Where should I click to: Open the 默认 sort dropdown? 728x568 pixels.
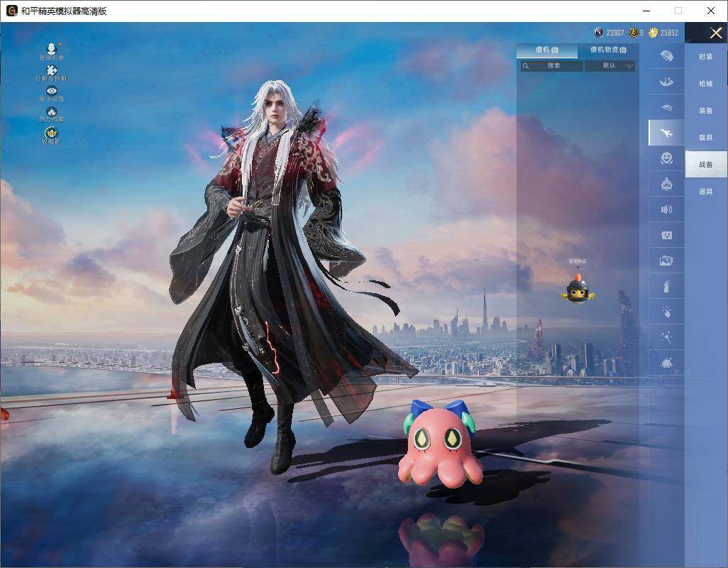(x=609, y=66)
